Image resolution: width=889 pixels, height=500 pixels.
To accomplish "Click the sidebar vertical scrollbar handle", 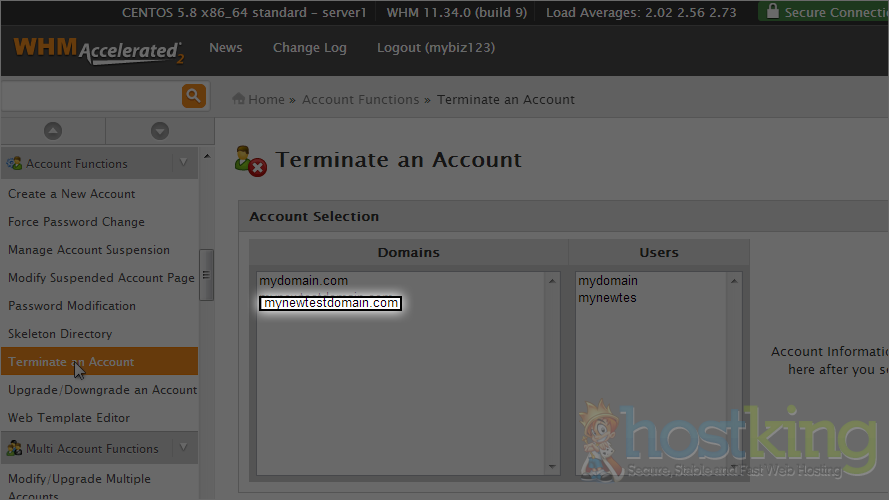I will [206, 275].
